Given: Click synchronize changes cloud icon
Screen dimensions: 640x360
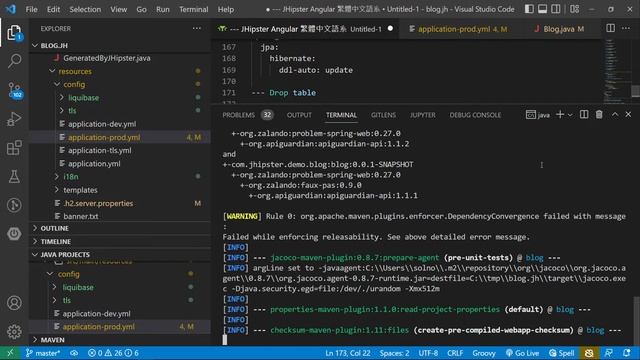Looking at the screenshot, I should click(74, 353).
